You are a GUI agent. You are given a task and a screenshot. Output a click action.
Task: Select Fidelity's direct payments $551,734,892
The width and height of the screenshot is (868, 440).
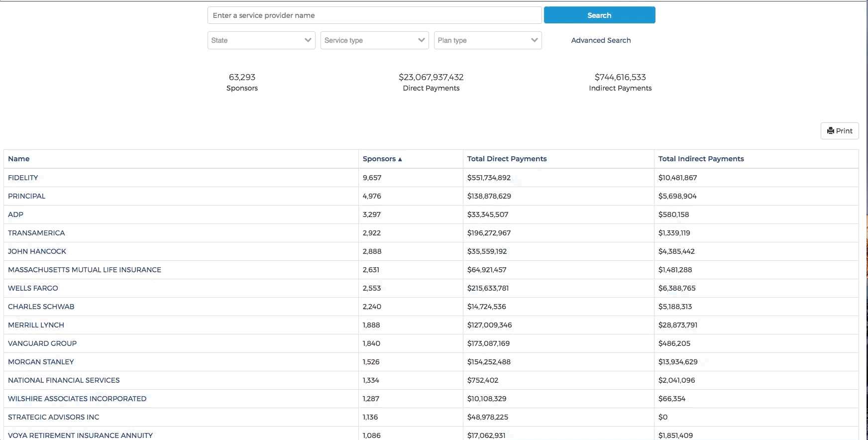(x=489, y=178)
